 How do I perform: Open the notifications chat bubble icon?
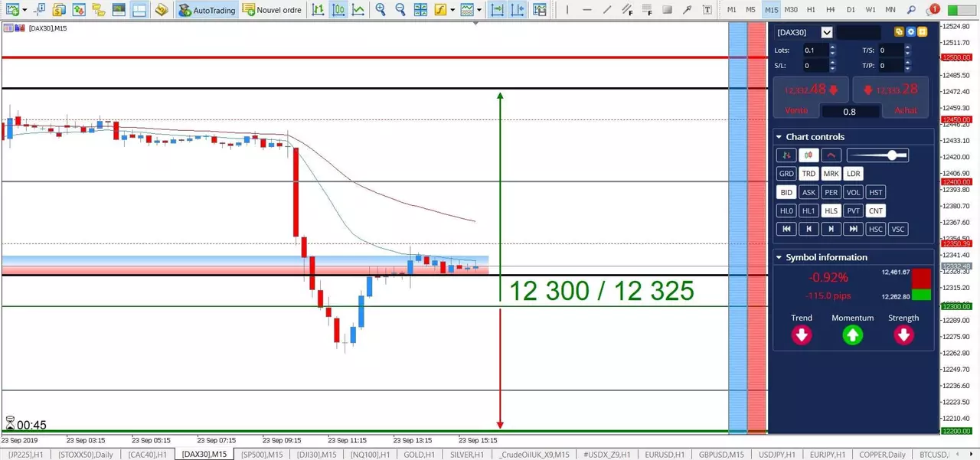point(932,10)
